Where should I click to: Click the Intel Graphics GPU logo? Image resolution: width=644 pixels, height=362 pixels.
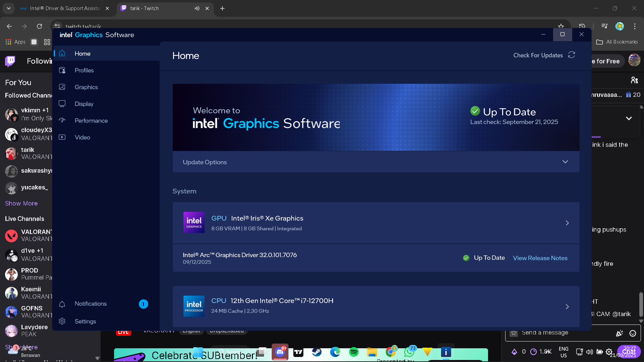[x=194, y=223]
